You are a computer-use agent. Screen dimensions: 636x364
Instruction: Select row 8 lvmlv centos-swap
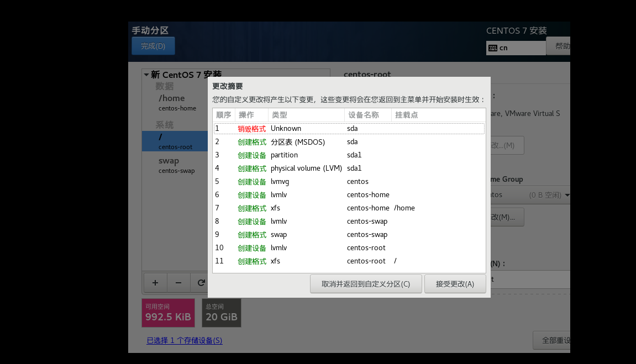pos(349,221)
